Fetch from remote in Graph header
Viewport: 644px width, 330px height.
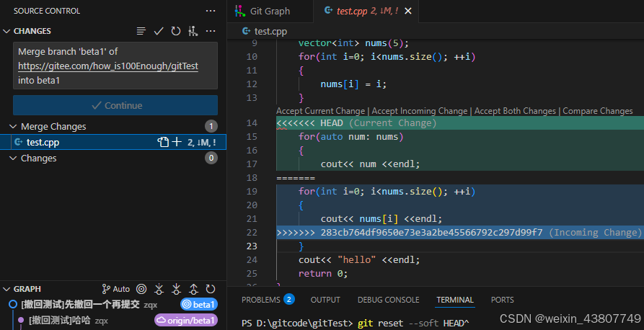pos(159,289)
